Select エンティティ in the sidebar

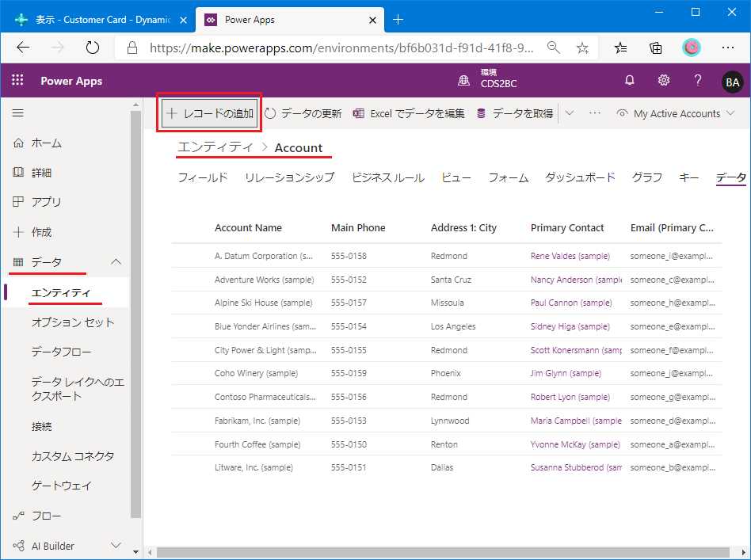[66, 293]
